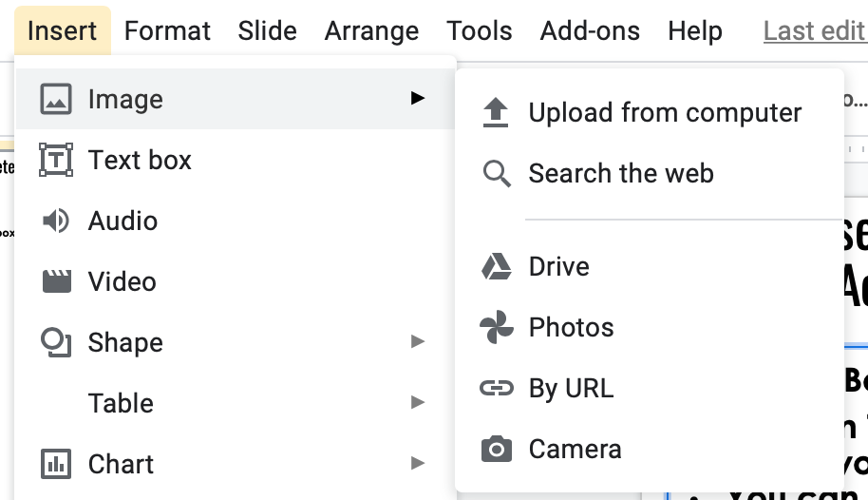This screenshot has height=500, width=868.
Task: Click the Video clapperboard icon
Action: pos(56,281)
